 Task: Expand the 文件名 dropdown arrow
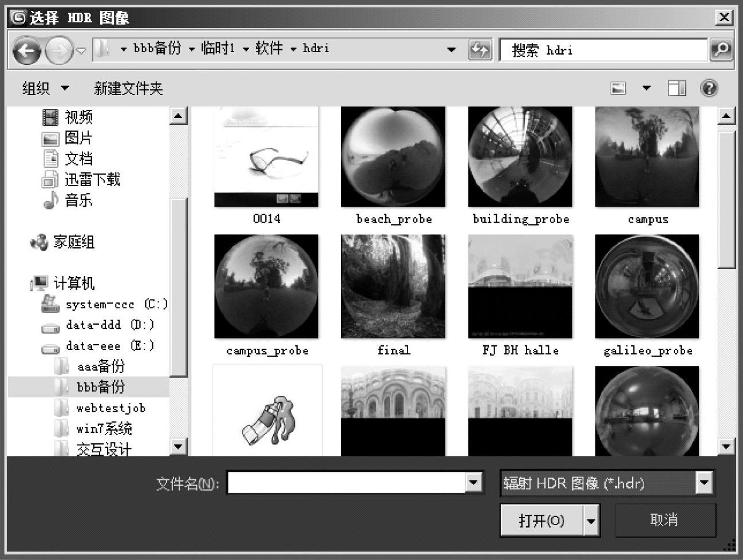[x=473, y=483]
